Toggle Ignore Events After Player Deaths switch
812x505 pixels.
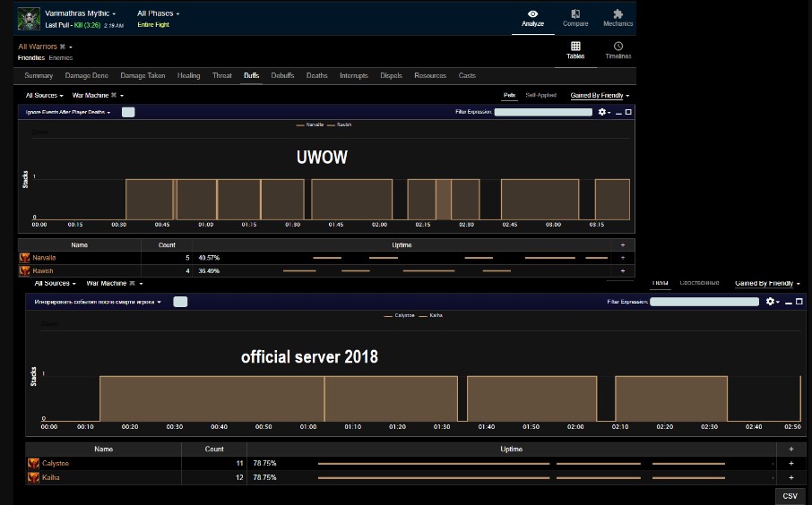coord(128,112)
